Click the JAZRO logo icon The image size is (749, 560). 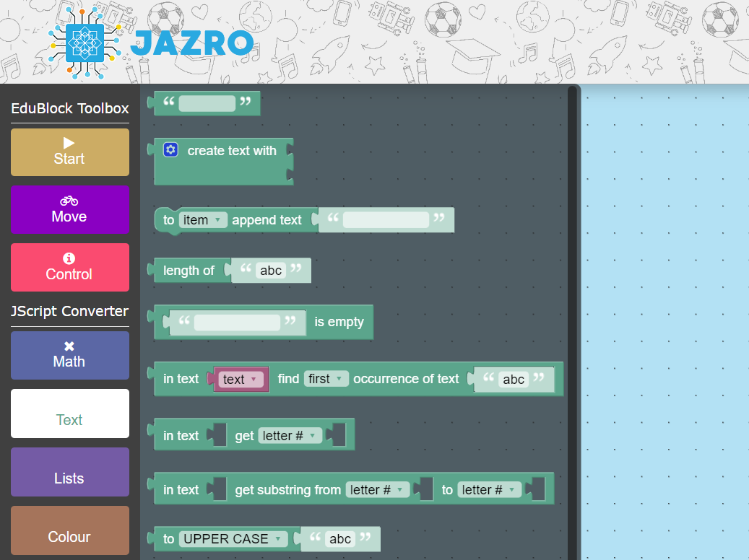[85, 43]
